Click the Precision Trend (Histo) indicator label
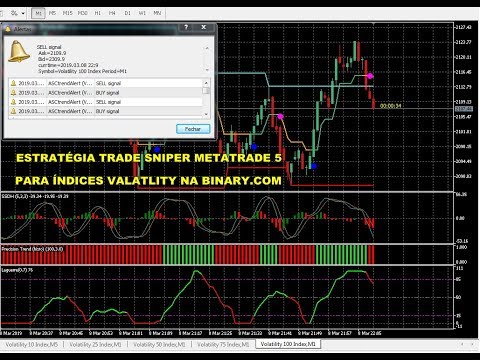 (x=32, y=249)
